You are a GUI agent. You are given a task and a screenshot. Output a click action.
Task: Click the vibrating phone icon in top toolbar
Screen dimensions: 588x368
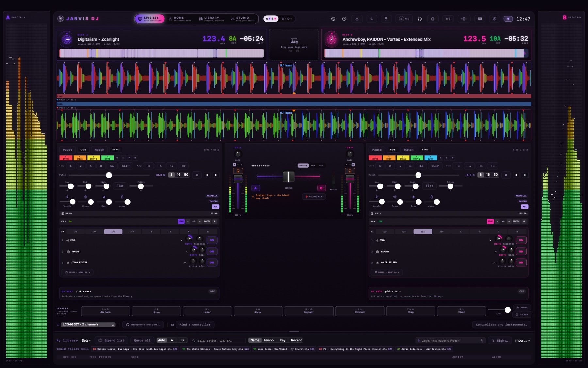464,19
